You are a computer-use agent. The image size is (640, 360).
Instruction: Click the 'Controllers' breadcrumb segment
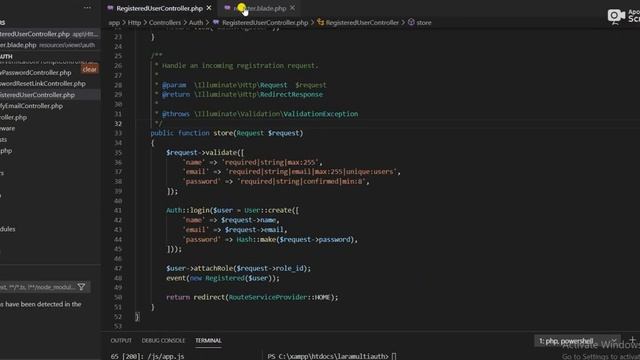(165, 22)
